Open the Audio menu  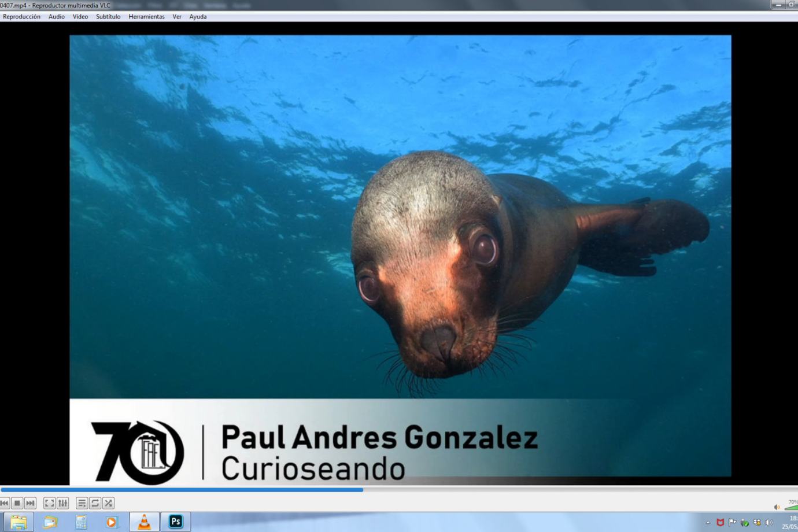[x=56, y=17]
